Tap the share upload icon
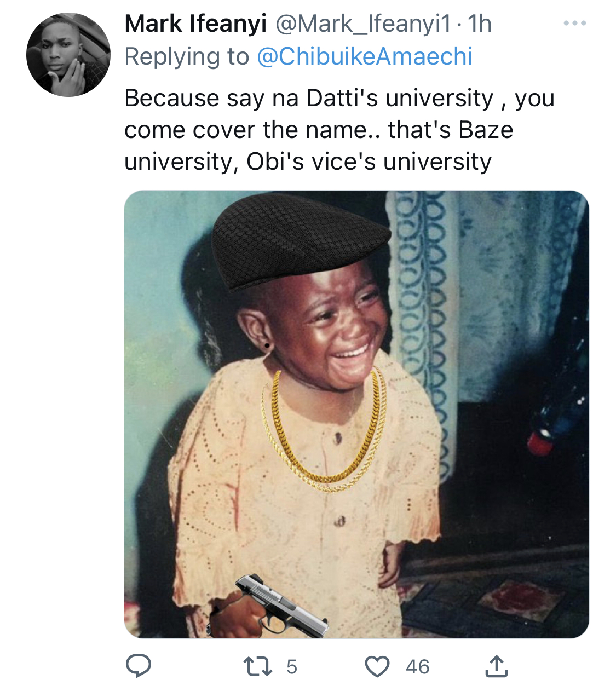The width and height of the screenshot is (616, 697). point(497,666)
